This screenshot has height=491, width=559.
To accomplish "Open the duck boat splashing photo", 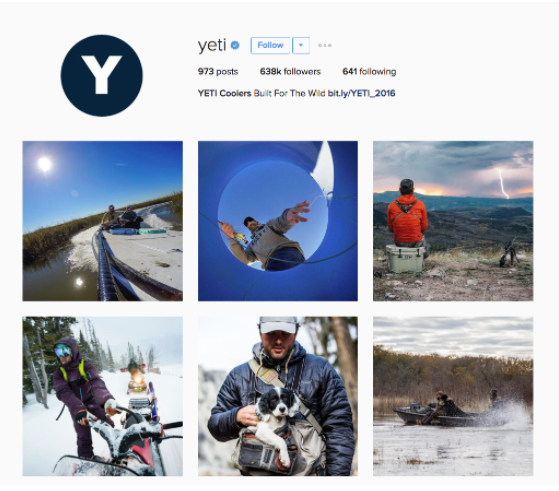I will [x=453, y=396].
